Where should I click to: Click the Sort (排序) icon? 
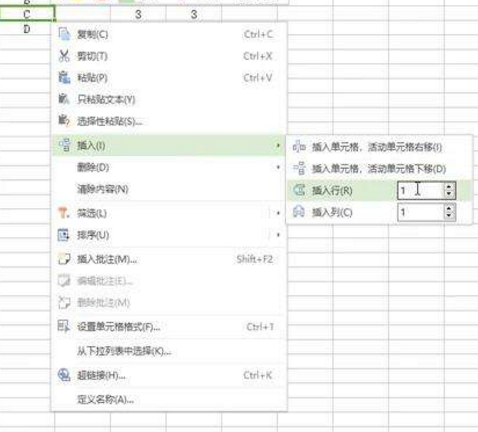pos(64,235)
